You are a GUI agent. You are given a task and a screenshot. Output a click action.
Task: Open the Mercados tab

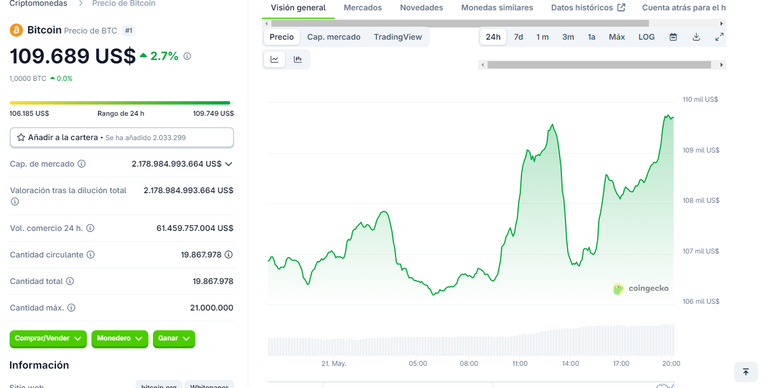[x=362, y=8]
